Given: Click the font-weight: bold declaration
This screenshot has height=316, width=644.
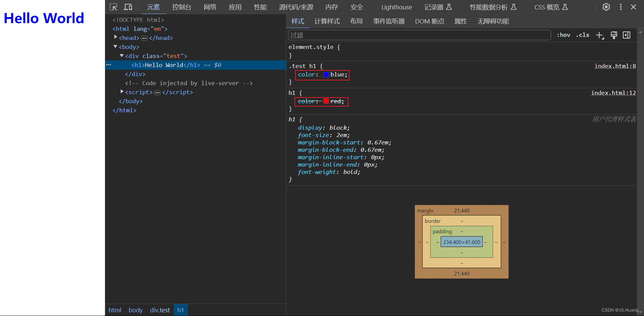Looking at the screenshot, I should [329, 172].
